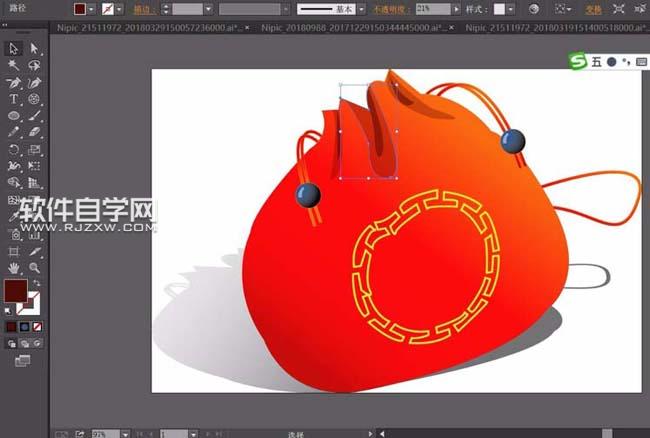Click the large dark red fill swatch
Image resolution: width=650 pixels, height=438 pixels.
click(x=16, y=292)
